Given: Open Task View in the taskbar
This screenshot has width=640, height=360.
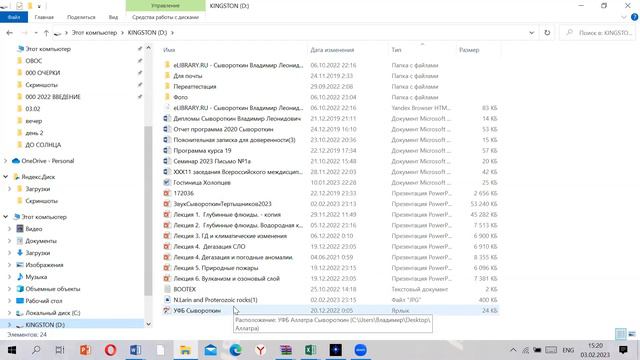Looking at the screenshot, I should point(60,350).
